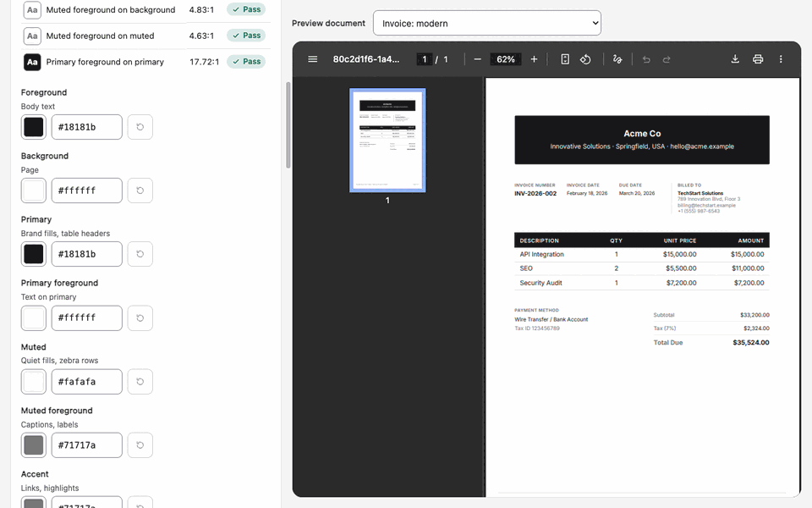The image size is (812, 508).
Task: Print the invoice PDF
Action: click(758, 59)
